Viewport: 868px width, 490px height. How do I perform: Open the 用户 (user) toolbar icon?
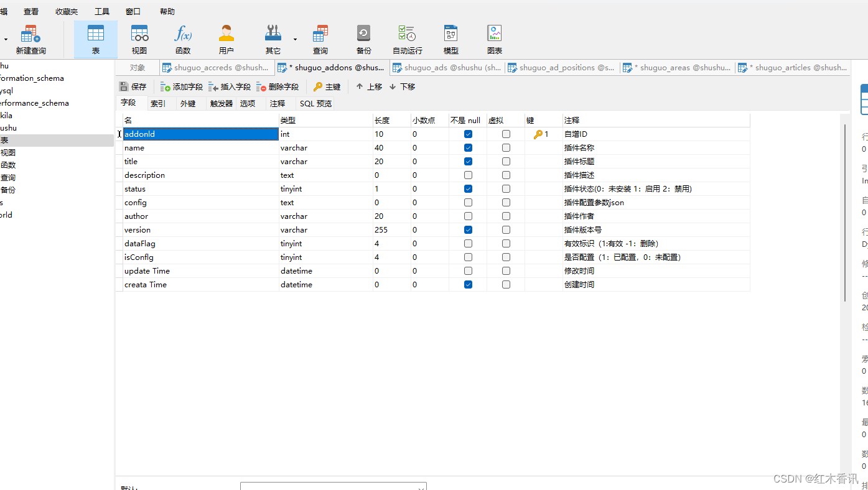click(226, 40)
